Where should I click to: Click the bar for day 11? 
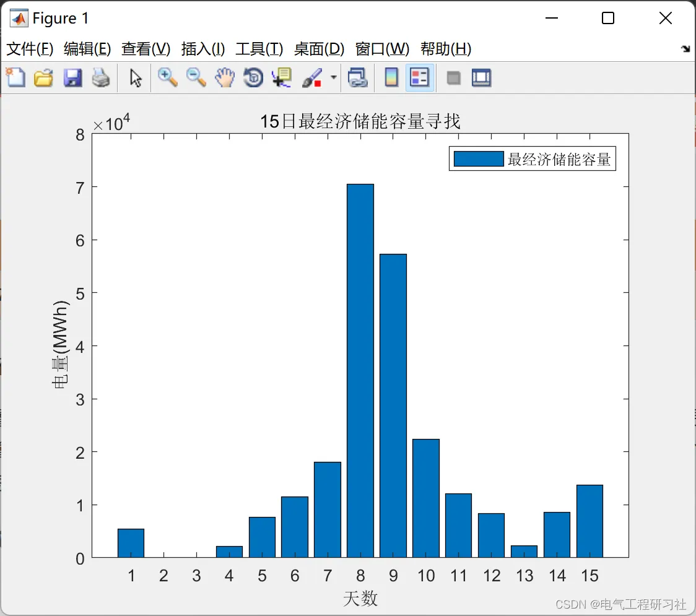[x=458, y=526]
